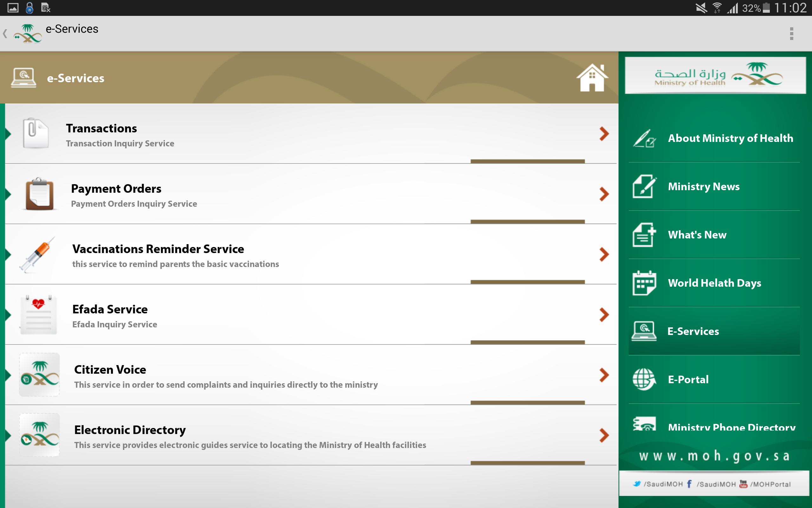
Task: Select Ministry News menu item
Action: coord(714,186)
